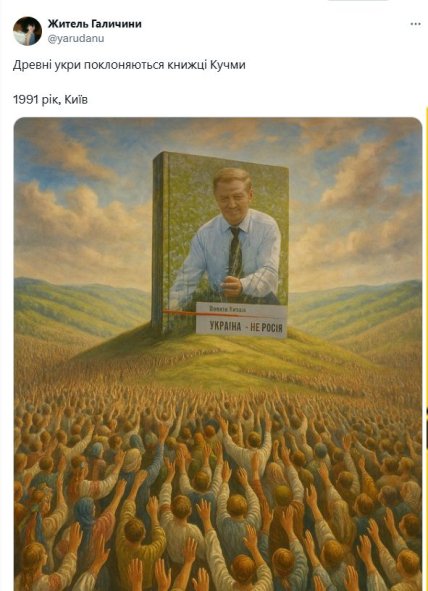Open the @yarudanu handle link
This screenshot has height=591, width=428.
click(76, 38)
